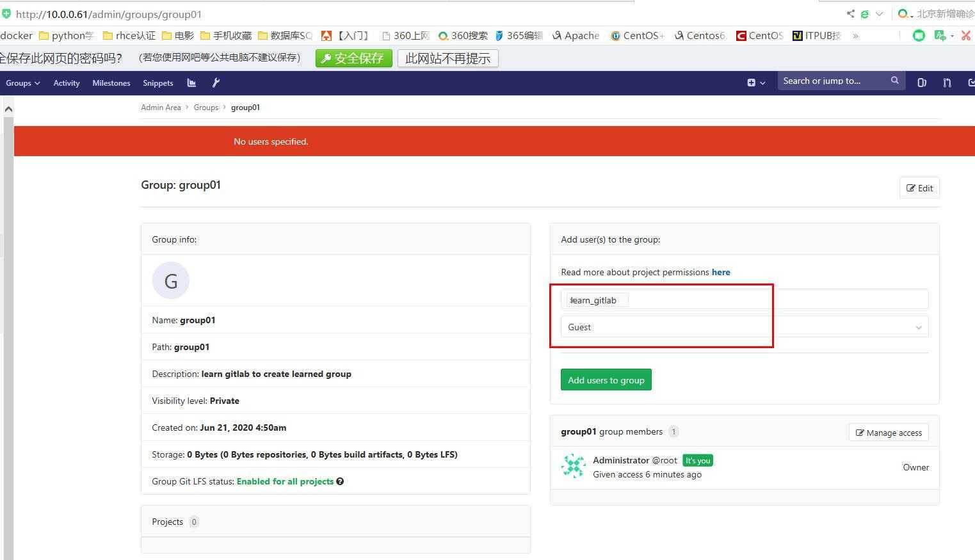Open the Administrator member link
Screen dimensions: 975x560
coord(621,460)
